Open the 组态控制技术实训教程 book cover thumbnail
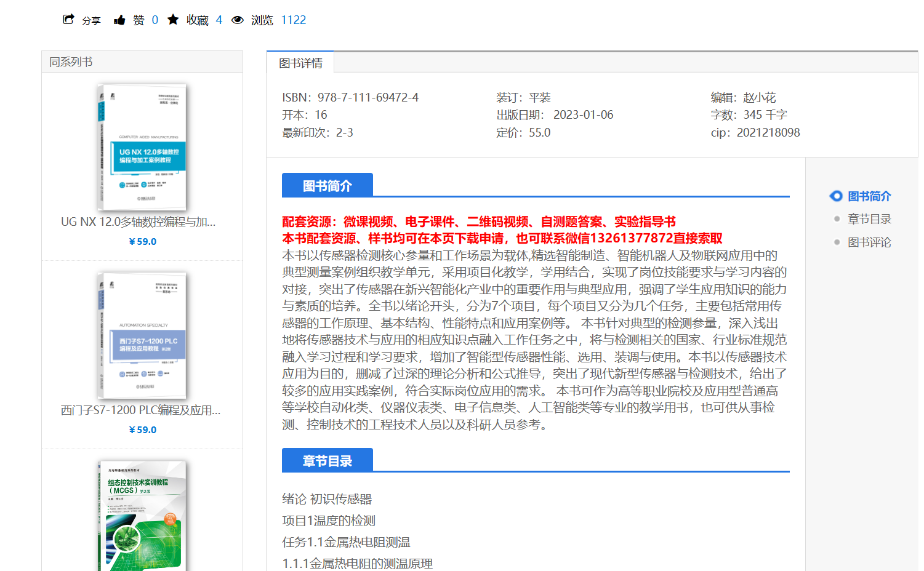924x571 pixels. [142, 516]
